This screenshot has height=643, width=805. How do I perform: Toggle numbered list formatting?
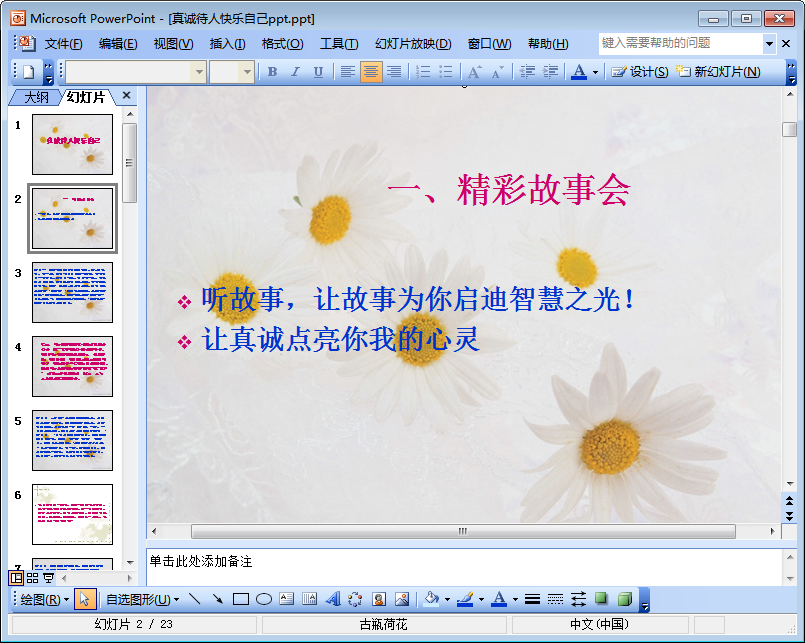[x=423, y=72]
